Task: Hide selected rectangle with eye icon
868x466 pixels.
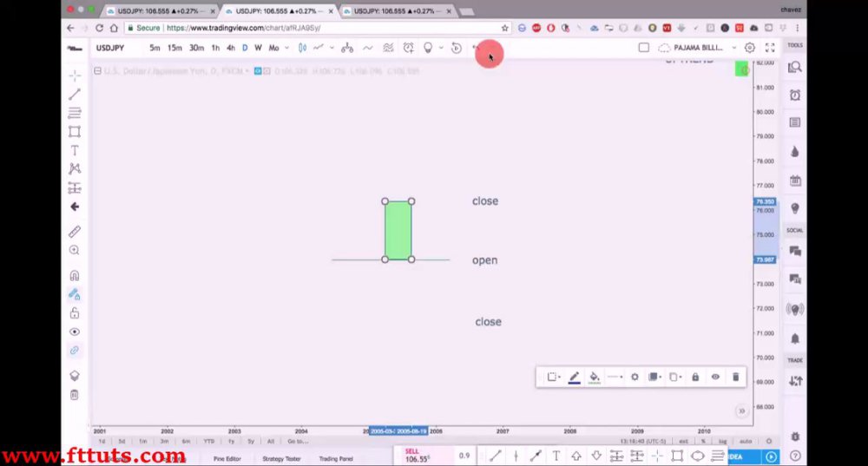Action: click(x=715, y=377)
